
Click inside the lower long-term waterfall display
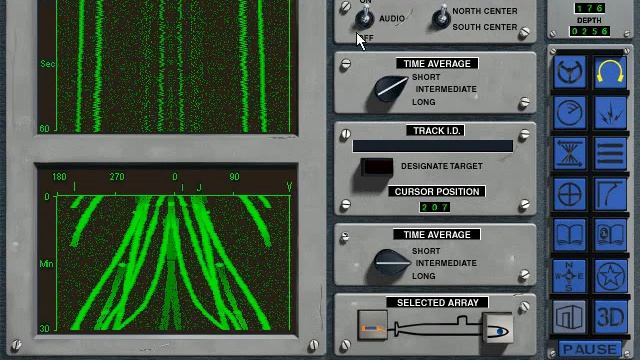(173, 263)
